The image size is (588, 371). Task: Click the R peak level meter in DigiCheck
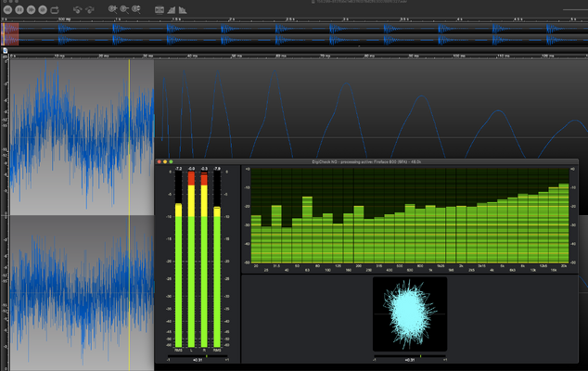204,259
